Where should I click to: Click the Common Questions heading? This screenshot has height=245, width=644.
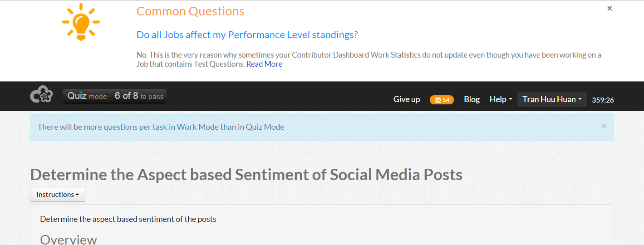click(x=190, y=11)
